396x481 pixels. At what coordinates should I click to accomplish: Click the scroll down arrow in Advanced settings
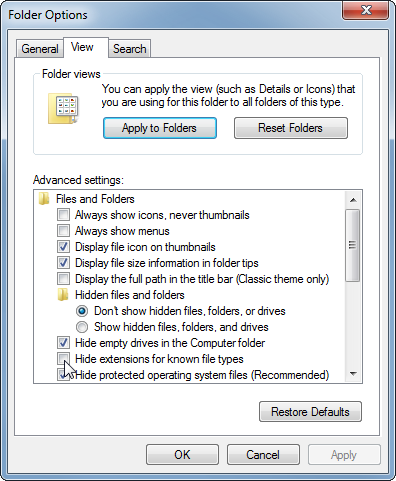[353, 374]
